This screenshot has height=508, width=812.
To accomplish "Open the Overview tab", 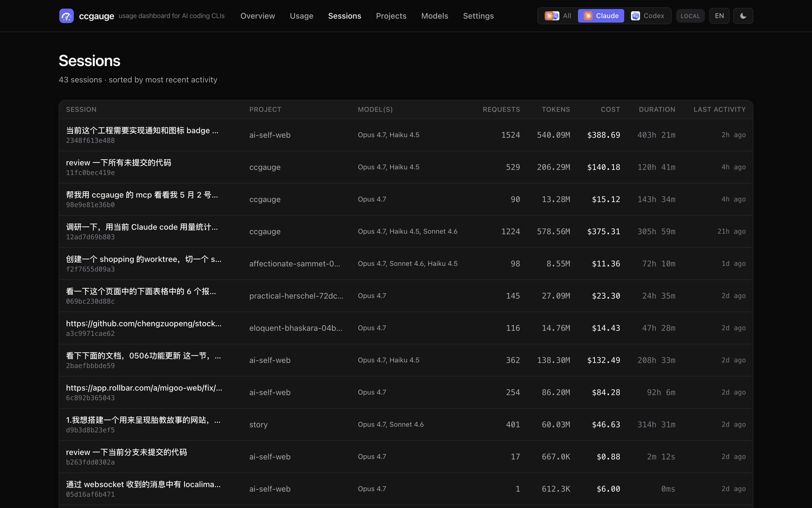I will [x=257, y=16].
